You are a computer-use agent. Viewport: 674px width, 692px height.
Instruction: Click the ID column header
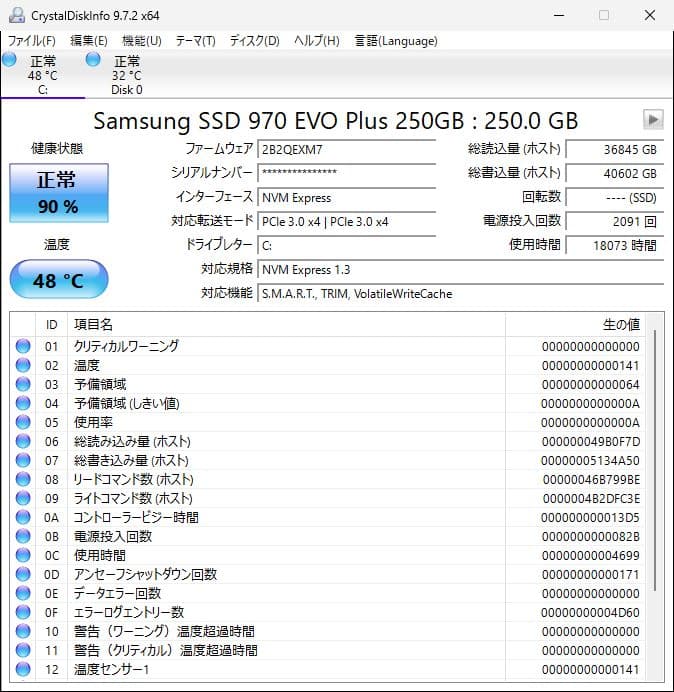[51, 325]
